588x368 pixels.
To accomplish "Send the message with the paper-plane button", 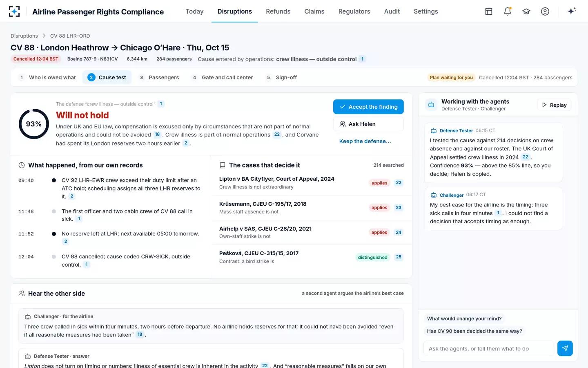I will click(565, 348).
